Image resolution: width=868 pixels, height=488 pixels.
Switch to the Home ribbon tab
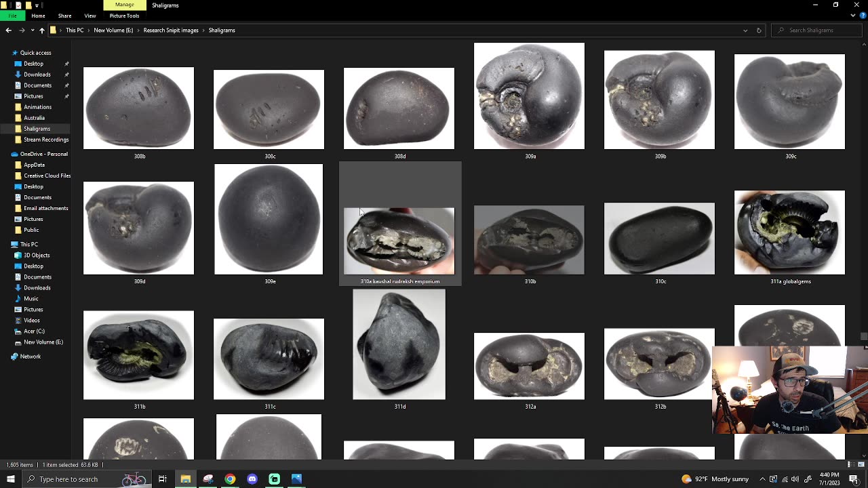click(x=38, y=16)
